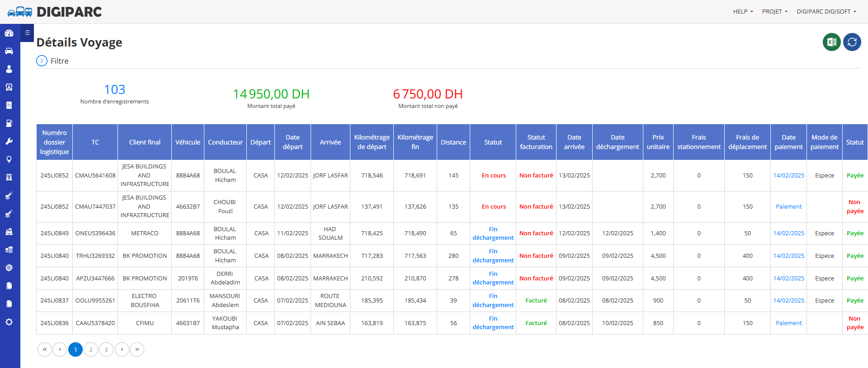Toggle the hamburger sidebar menu button
The height and width of the screenshot is (368, 868).
click(x=27, y=33)
